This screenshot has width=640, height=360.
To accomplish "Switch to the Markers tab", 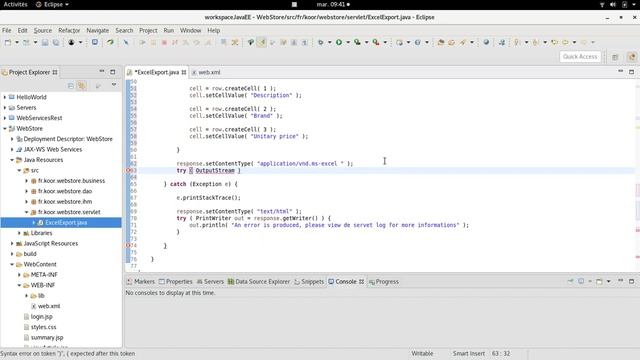I will tap(140, 282).
